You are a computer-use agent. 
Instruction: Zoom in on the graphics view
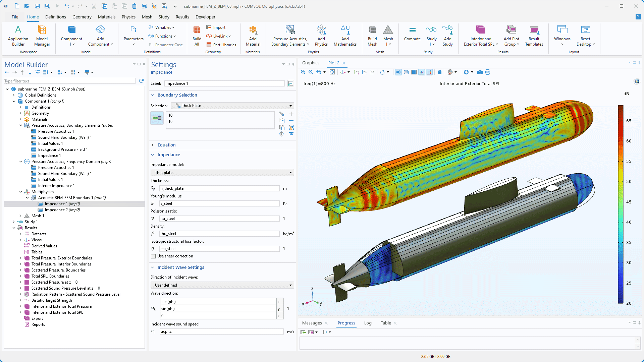pos(303,72)
